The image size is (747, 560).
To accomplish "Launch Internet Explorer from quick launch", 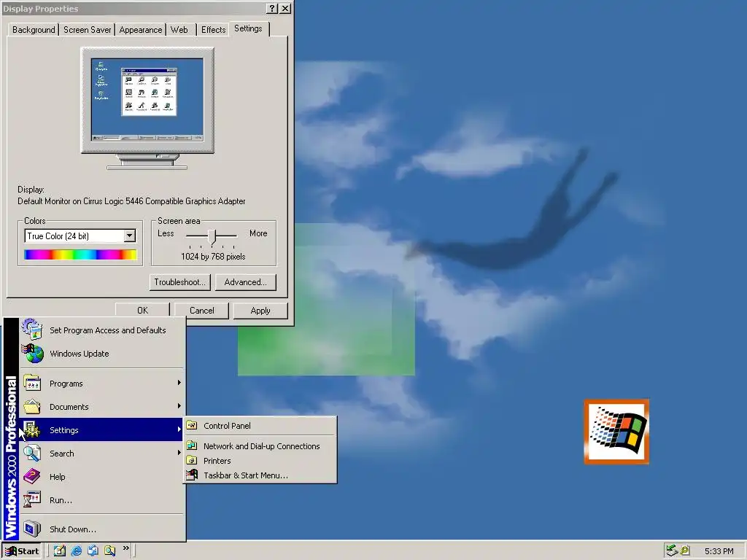I will click(x=76, y=551).
